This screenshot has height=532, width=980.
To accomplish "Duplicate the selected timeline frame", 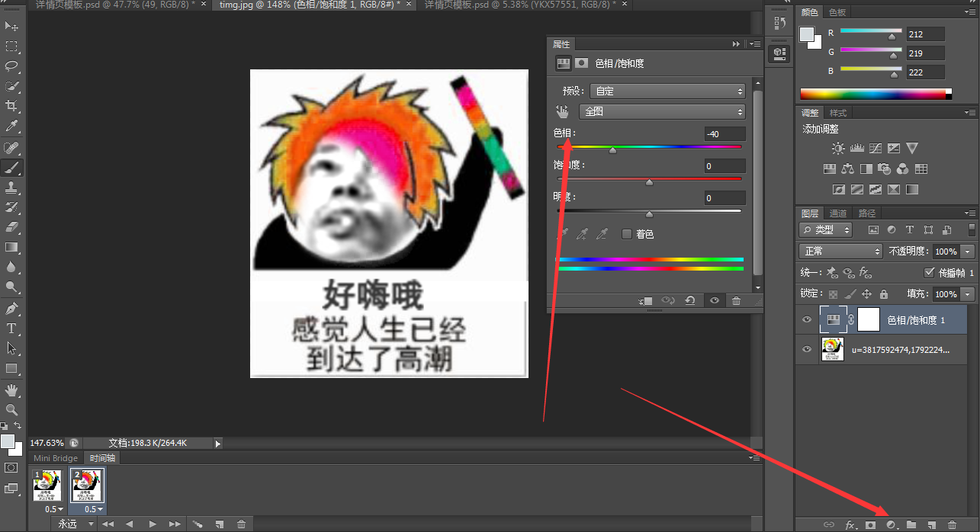I will tap(220, 524).
